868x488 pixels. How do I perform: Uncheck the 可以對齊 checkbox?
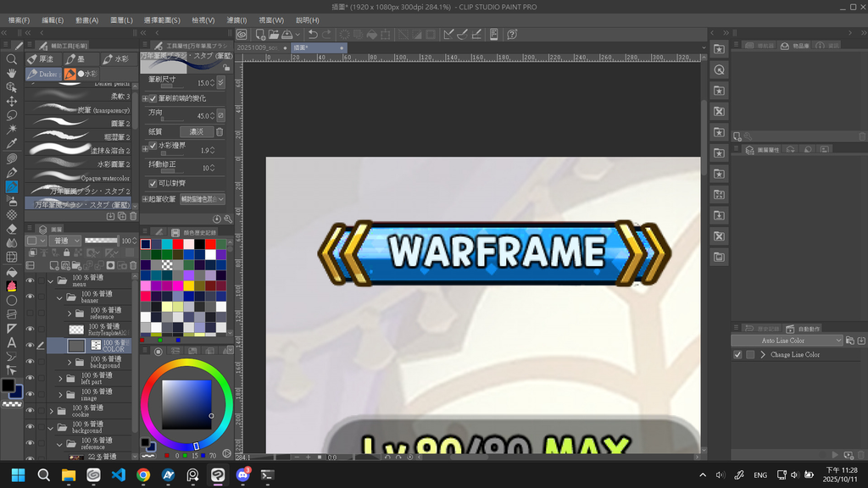click(x=153, y=183)
